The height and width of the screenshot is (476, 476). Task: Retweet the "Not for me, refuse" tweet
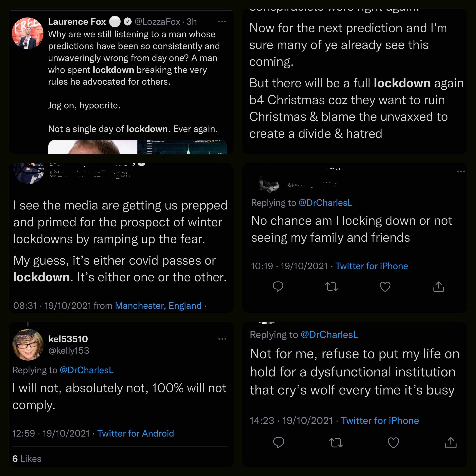(336, 442)
